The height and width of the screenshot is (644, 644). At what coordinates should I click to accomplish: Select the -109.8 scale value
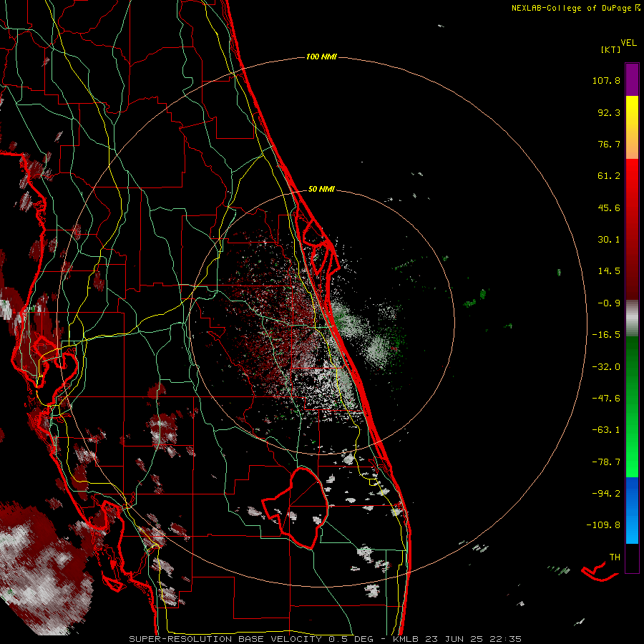[x=603, y=525]
